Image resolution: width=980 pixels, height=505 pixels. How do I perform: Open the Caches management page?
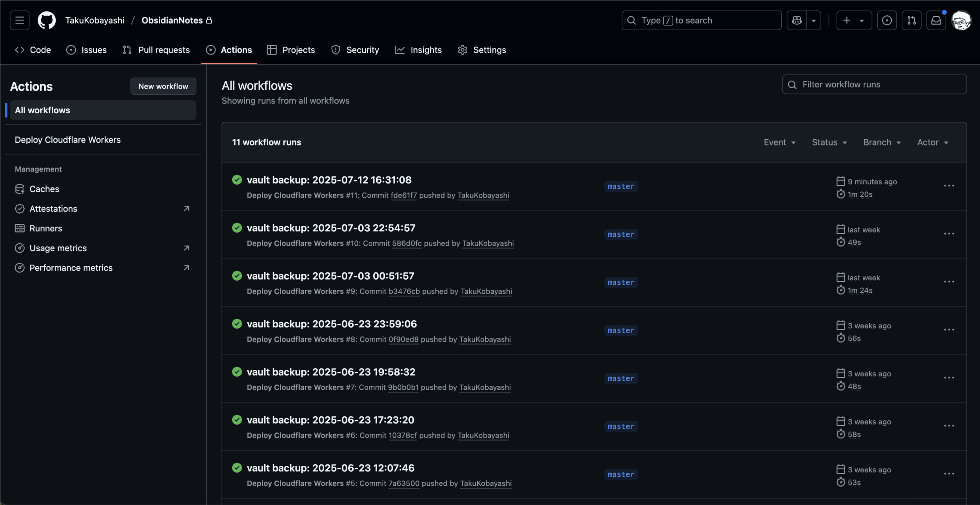tap(44, 189)
